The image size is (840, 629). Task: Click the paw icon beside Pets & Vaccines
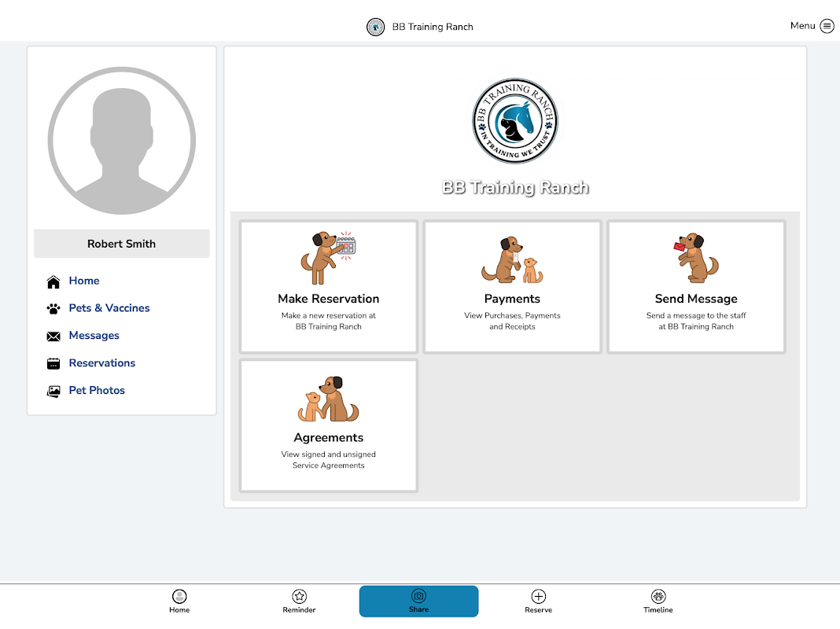click(53, 309)
